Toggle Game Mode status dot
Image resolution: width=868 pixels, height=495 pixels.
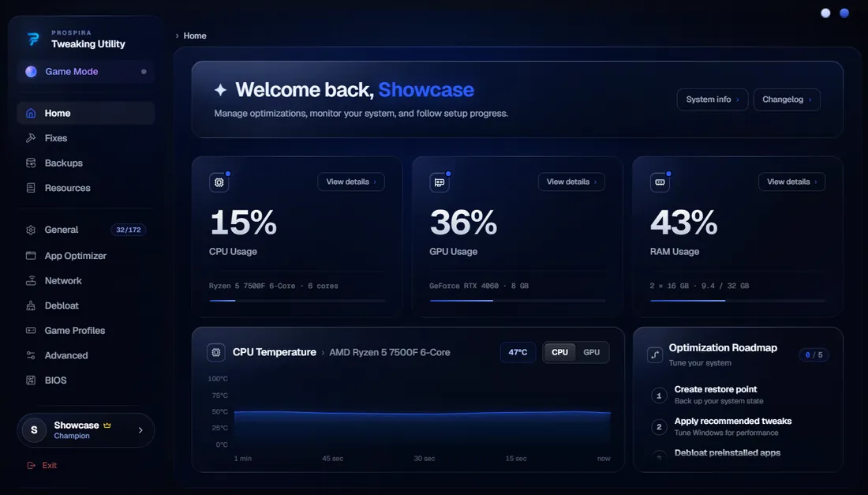point(144,71)
